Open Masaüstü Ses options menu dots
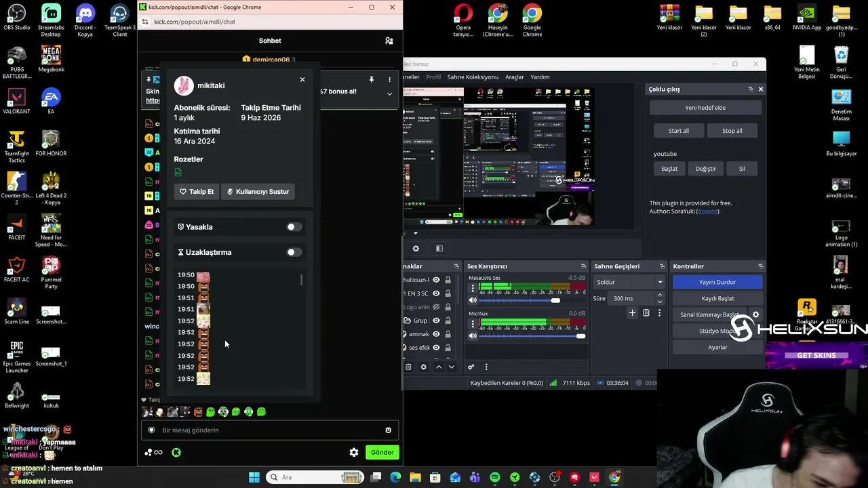Image resolution: width=868 pixels, height=488 pixels. 473,288
